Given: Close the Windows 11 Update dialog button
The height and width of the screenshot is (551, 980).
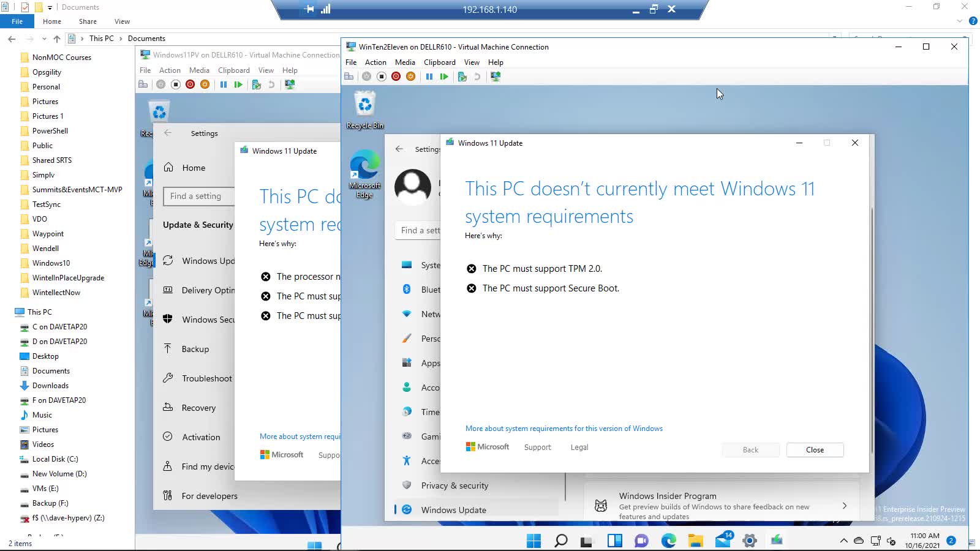Looking at the screenshot, I should (x=815, y=450).
